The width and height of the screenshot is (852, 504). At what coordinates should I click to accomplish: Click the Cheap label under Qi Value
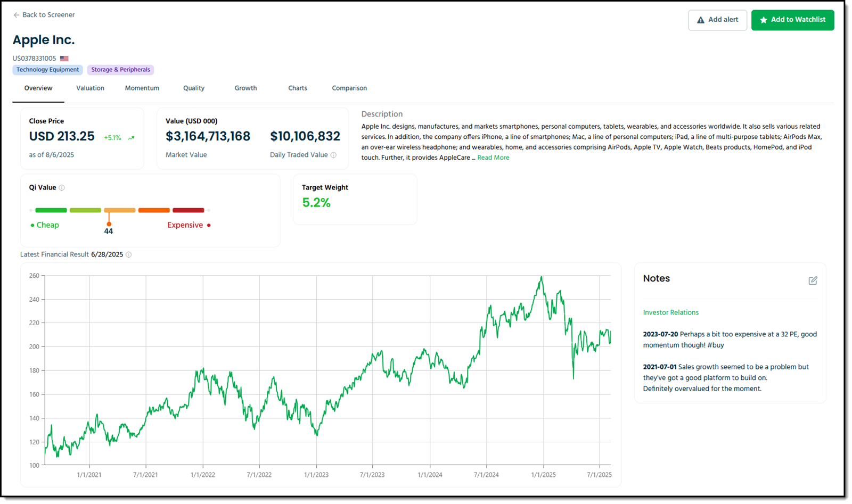click(47, 225)
